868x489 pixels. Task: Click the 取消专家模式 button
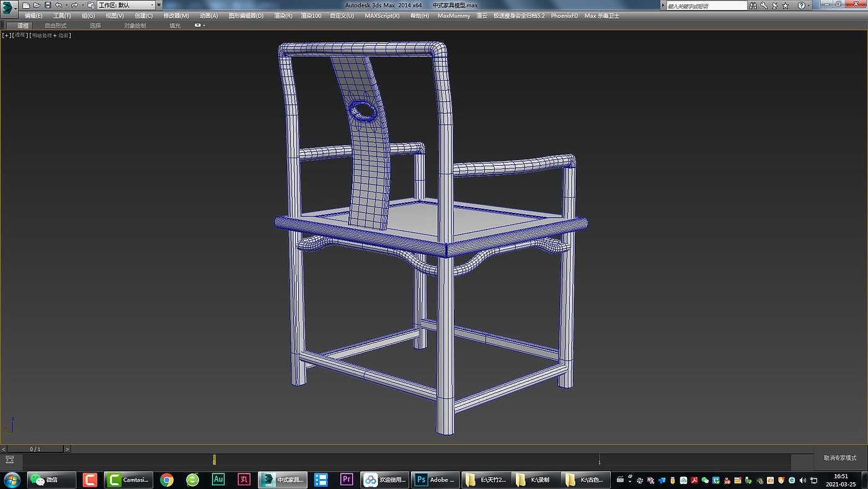coord(840,458)
